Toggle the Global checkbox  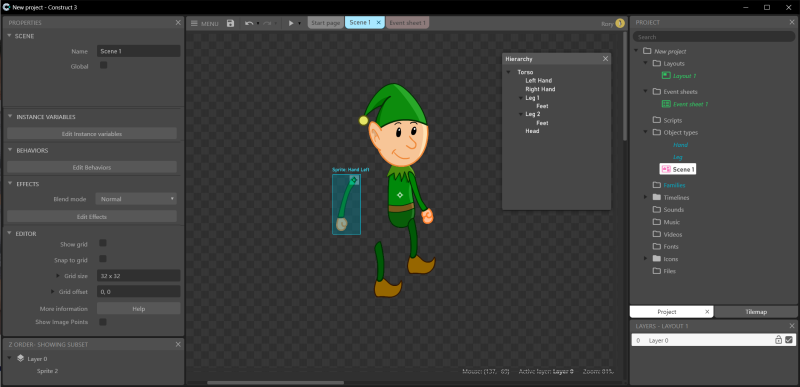104,66
